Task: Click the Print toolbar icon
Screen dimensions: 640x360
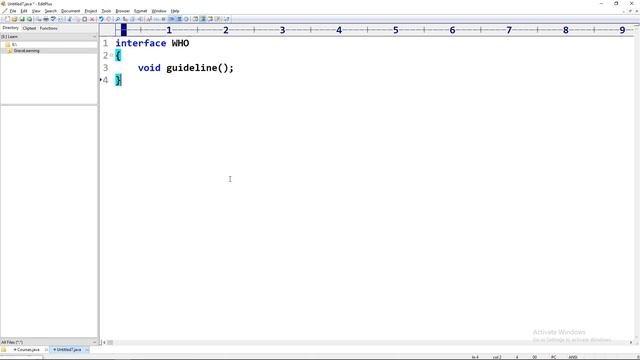Action: pos(46,19)
